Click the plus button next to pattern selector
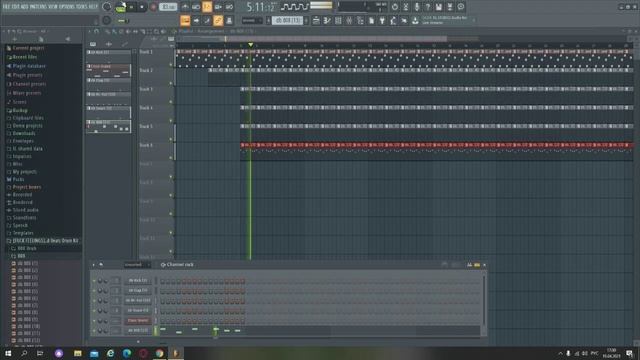Viewport: 640px width, 360px height. pyautogui.click(x=306, y=20)
